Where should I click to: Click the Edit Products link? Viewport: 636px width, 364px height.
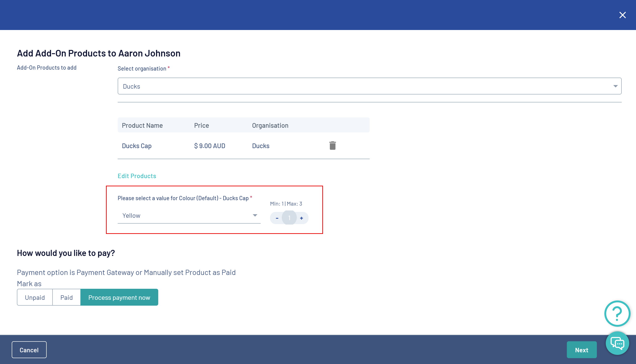pos(137,176)
